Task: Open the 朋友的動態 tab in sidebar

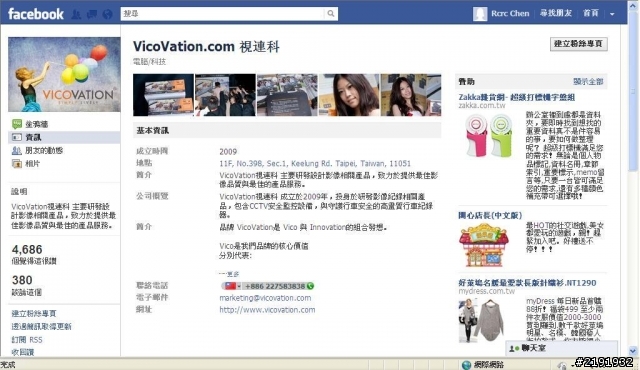Action: (x=44, y=151)
